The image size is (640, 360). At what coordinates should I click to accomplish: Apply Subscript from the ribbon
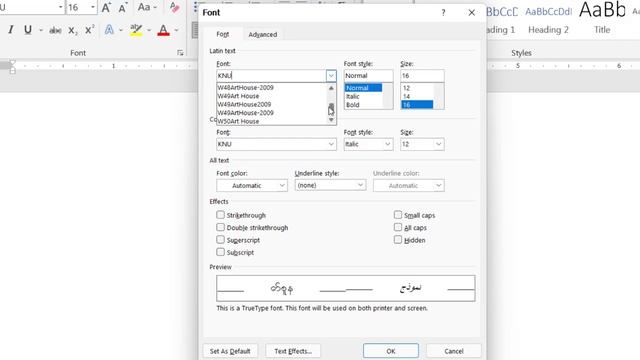(x=73, y=30)
